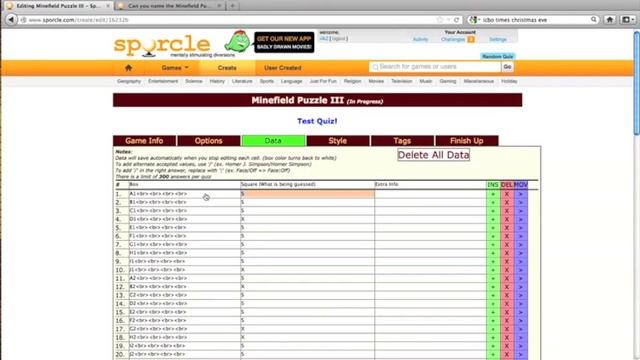Click the Settings account link
The height and width of the screenshot is (360, 640).
point(498,40)
